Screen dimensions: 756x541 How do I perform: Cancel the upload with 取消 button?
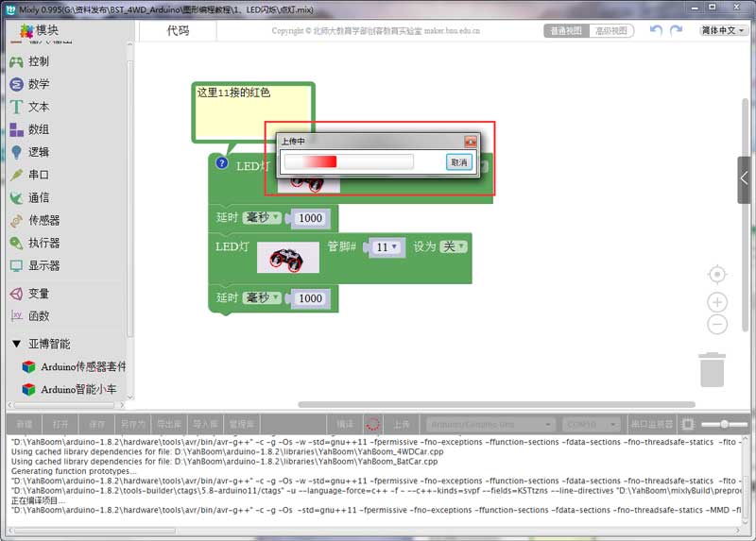(x=459, y=162)
